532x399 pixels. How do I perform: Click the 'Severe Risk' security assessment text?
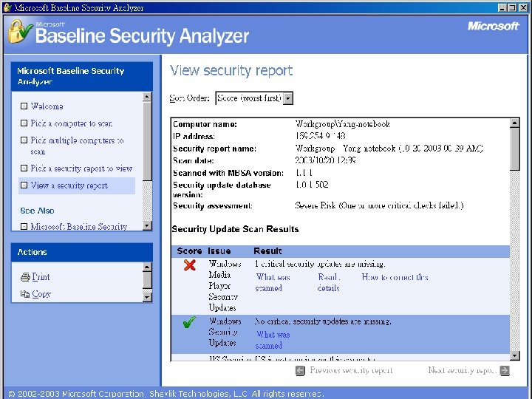379,205
